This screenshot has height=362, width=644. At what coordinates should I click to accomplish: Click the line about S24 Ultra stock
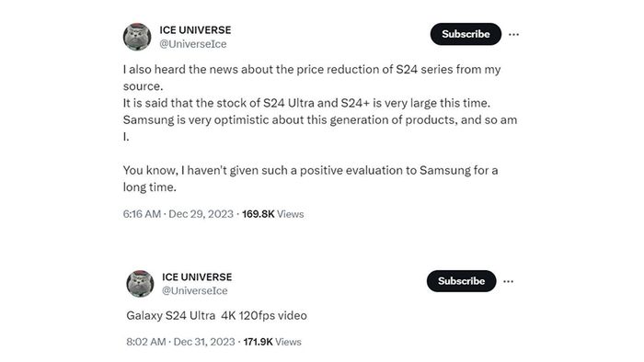306,103
